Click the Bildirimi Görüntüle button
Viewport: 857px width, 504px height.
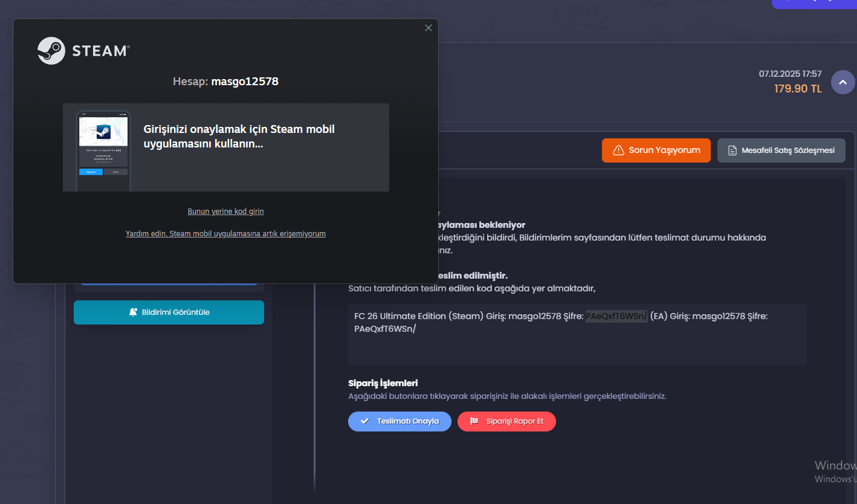tap(169, 312)
